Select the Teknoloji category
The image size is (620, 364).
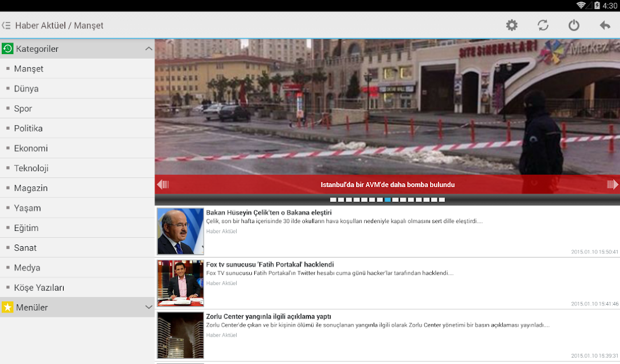77,168
